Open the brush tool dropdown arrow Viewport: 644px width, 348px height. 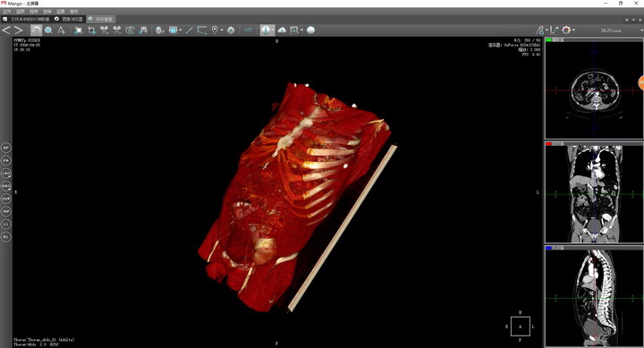point(547,30)
